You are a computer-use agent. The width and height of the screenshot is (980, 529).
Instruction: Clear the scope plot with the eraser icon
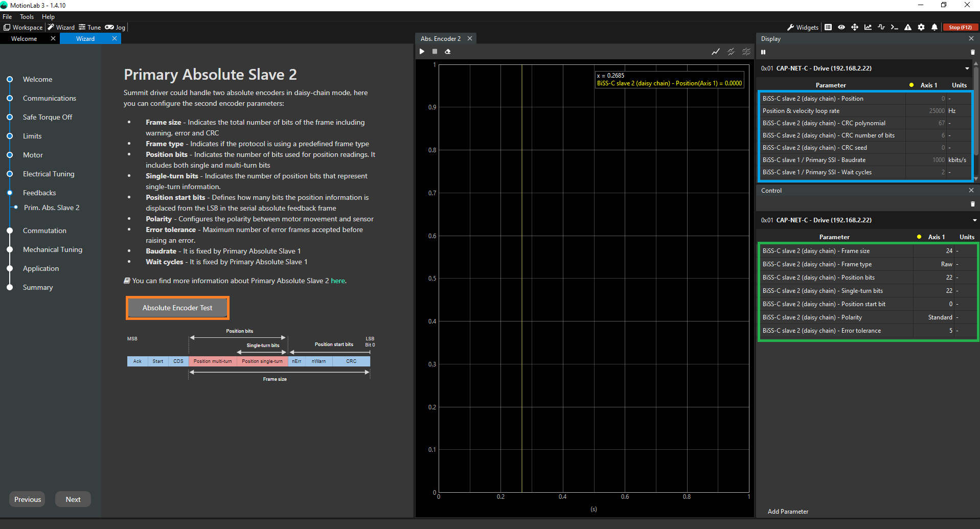click(x=448, y=52)
